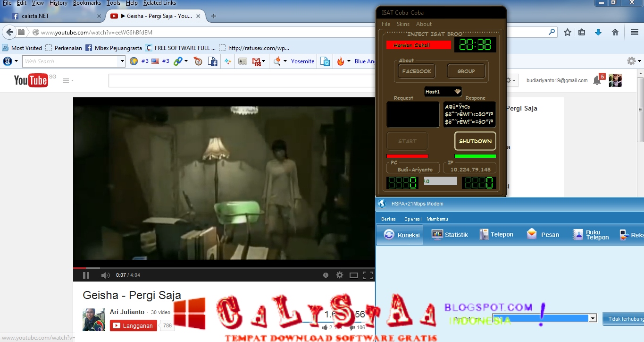Viewport: 644px width, 342px height.
Task: Click the Yosemite toolbar link
Action: click(302, 61)
